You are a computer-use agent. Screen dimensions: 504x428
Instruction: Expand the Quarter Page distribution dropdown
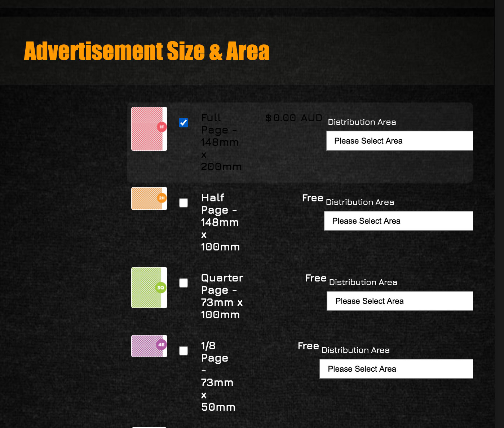[x=400, y=301]
